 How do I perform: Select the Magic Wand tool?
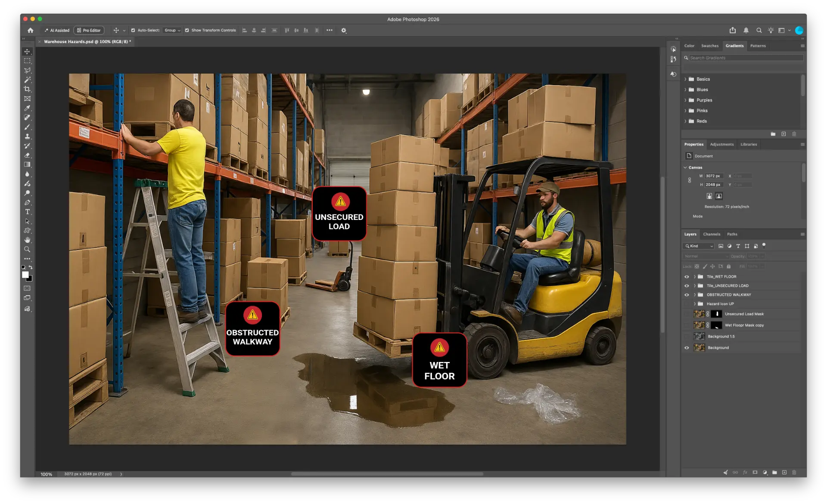tap(27, 80)
